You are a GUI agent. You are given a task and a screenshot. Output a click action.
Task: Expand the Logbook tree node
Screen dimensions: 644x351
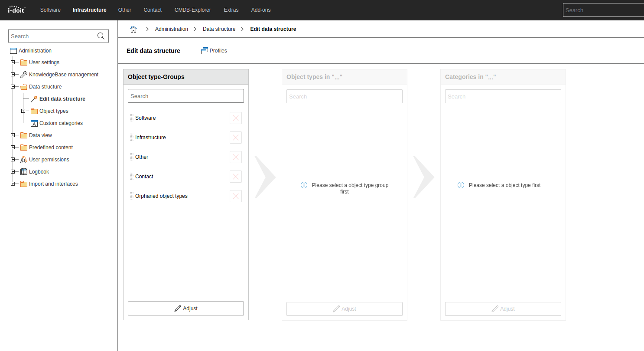coord(13,172)
